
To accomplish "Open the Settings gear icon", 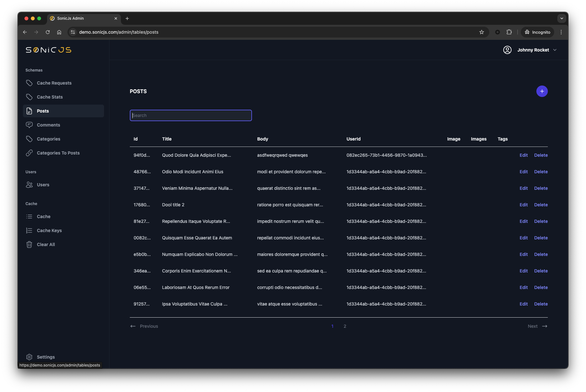I will point(29,357).
